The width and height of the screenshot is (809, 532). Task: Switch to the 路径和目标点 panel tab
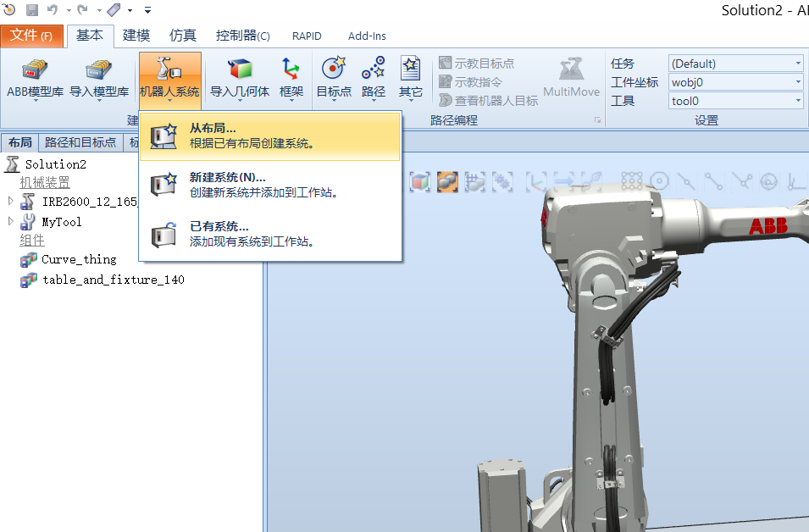pos(80,141)
